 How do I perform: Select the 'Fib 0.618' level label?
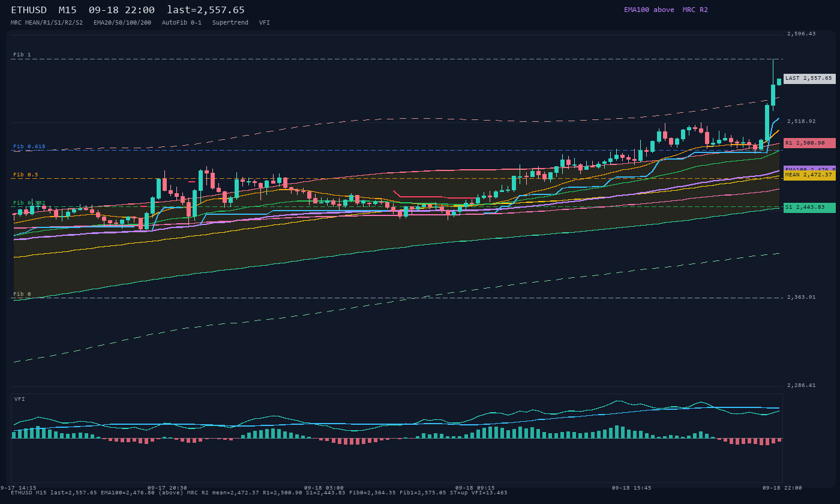point(29,146)
